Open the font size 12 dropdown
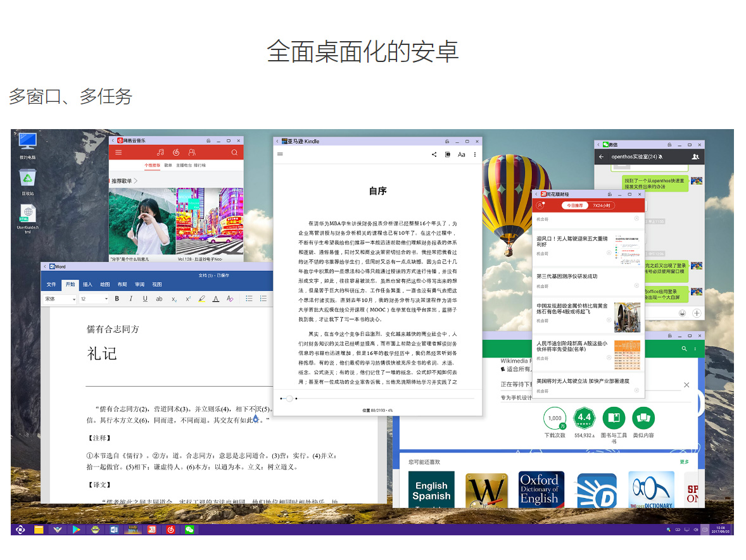This screenshot has width=746, height=560. (x=94, y=299)
